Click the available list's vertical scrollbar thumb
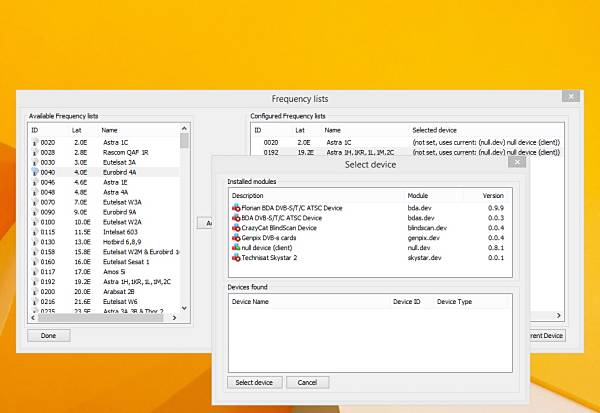Screen dimensions: 600x413 tap(184, 140)
